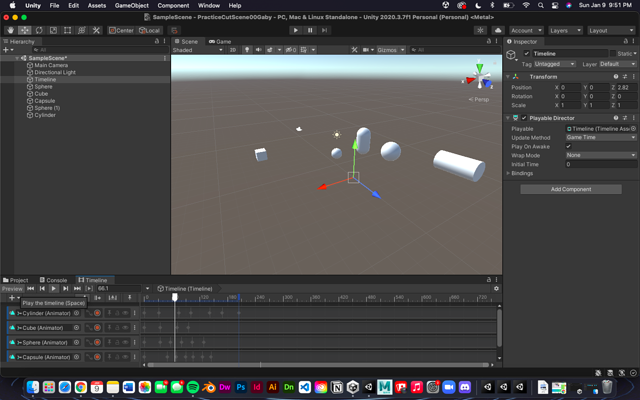Open the Layout dropdown
This screenshot has height=400, width=640.
pos(611,30)
